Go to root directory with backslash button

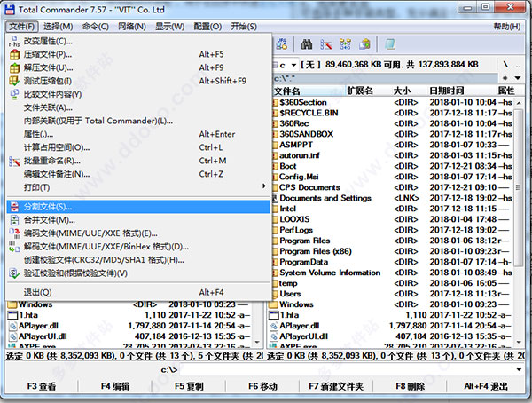tap(506, 65)
